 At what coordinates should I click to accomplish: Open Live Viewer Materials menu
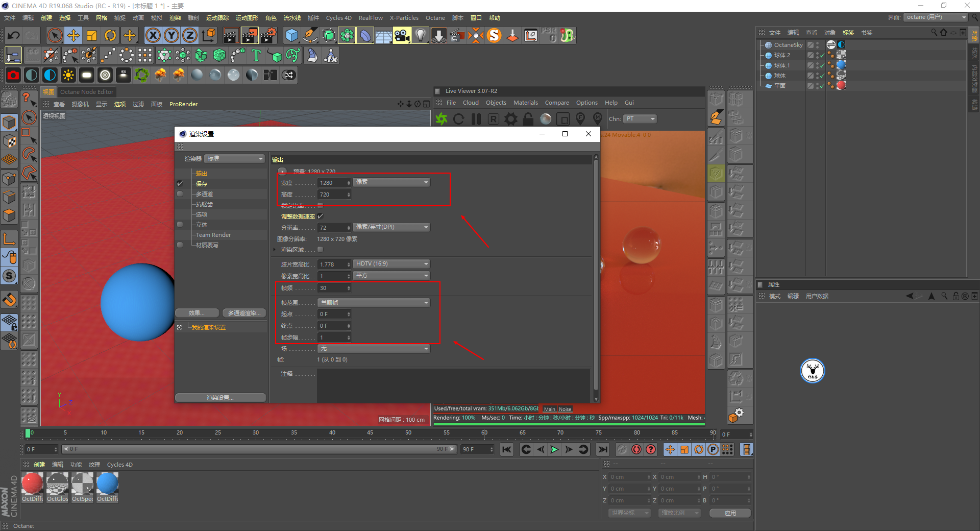(525, 103)
